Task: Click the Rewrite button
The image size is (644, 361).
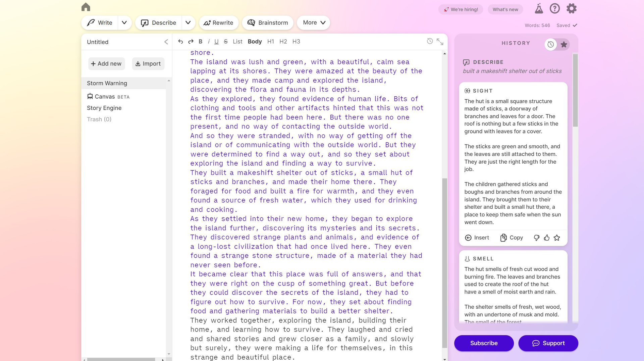Action: tap(219, 23)
